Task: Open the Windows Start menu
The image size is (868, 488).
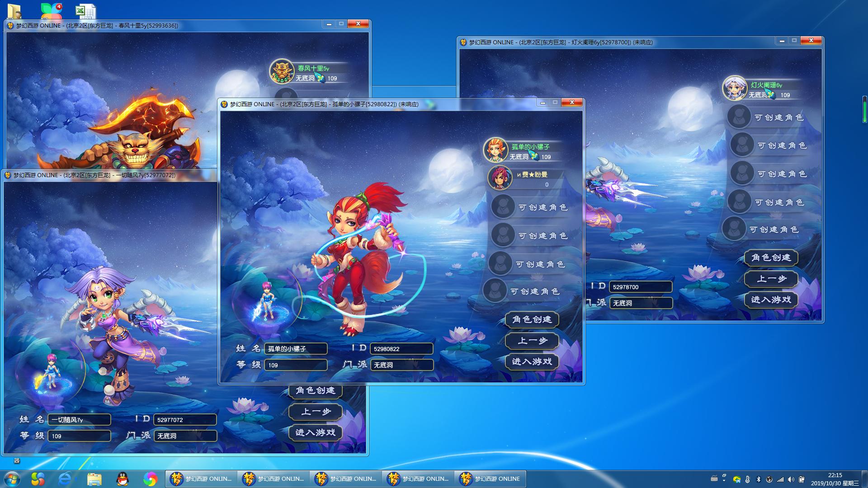Action: [x=12, y=479]
